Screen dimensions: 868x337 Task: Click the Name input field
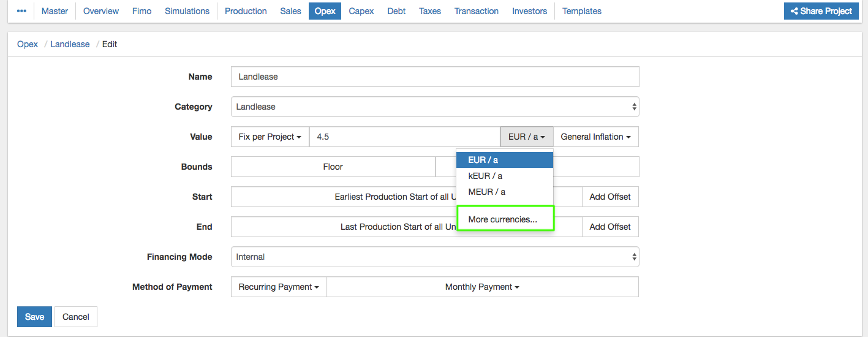pyautogui.click(x=435, y=77)
